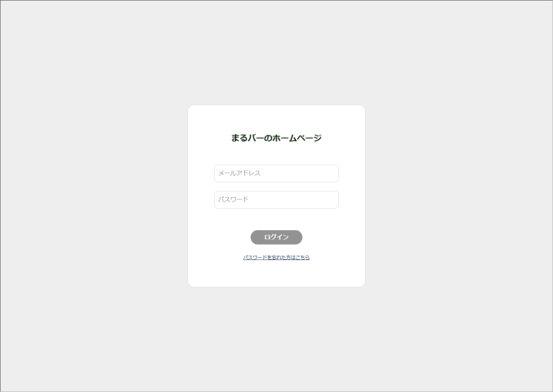Image resolution: width=553 pixels, height=392 pixels.
Task: Activate the field with the パスワード placeholder
Action: point(276,200)
